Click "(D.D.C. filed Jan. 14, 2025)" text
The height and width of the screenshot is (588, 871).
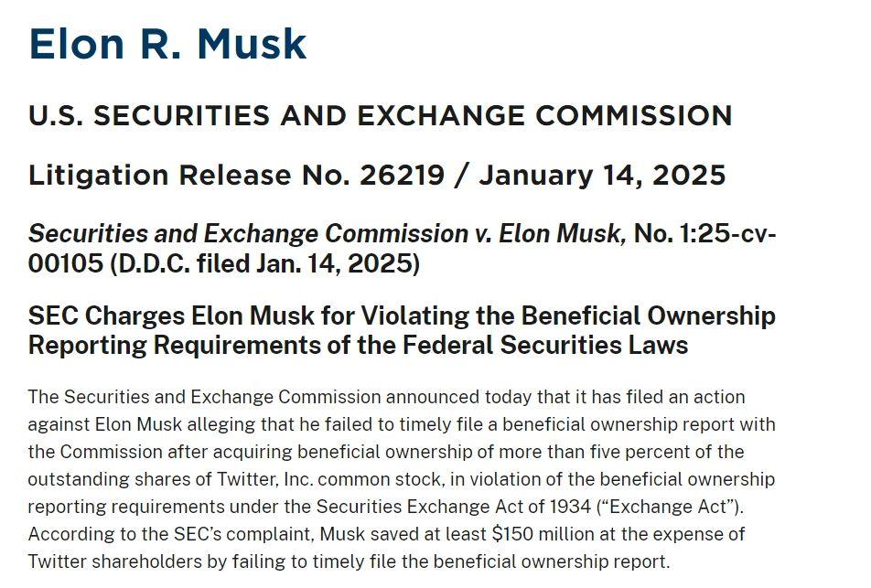(x=264, y=263)
